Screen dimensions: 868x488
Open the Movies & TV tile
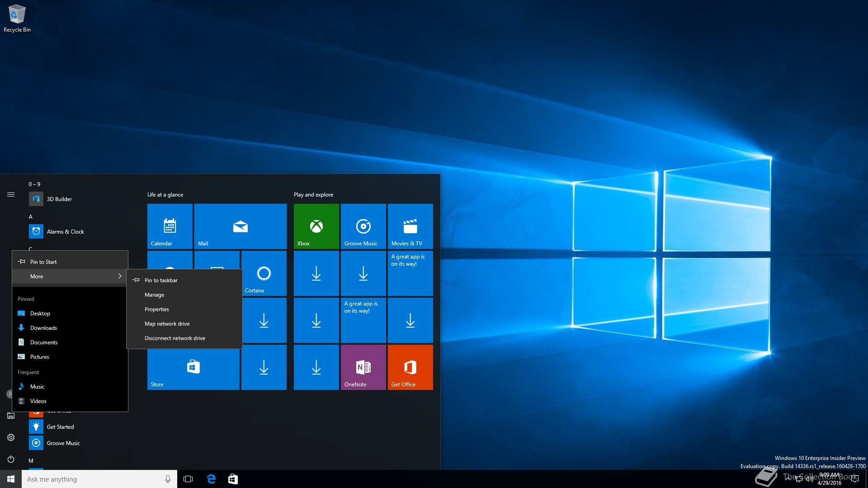(410, 226)
